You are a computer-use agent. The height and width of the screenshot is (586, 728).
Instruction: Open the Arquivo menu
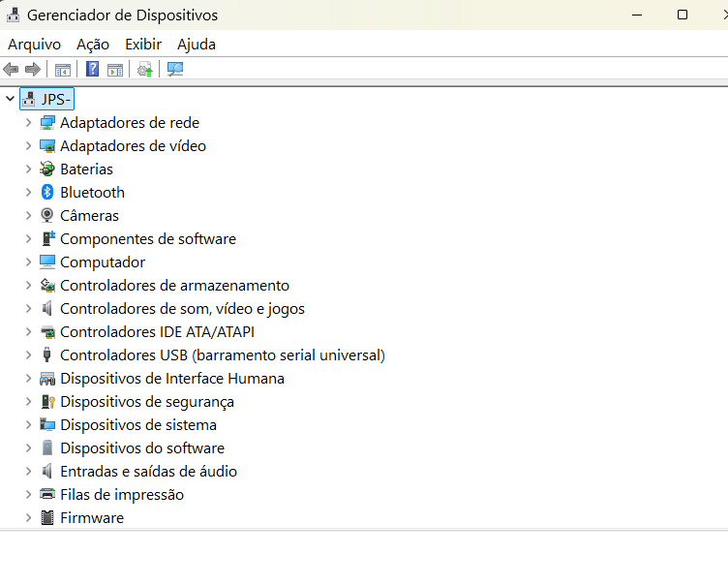pos(34,45)
